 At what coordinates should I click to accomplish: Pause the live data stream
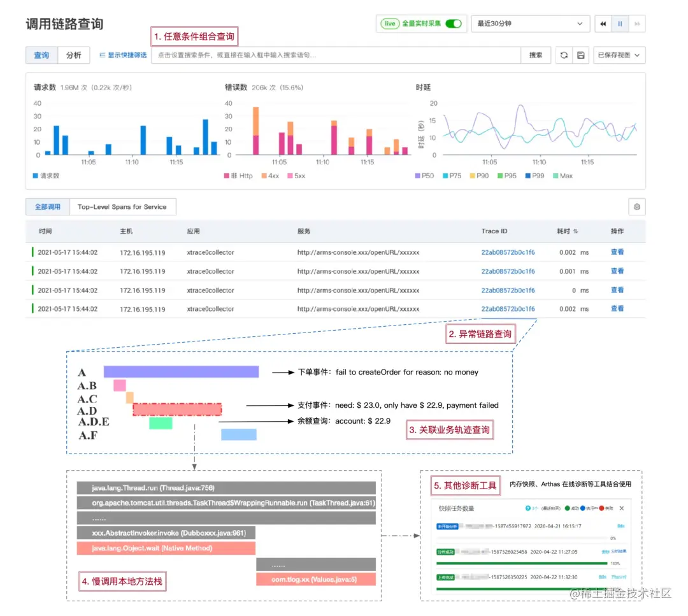(620, 24)
